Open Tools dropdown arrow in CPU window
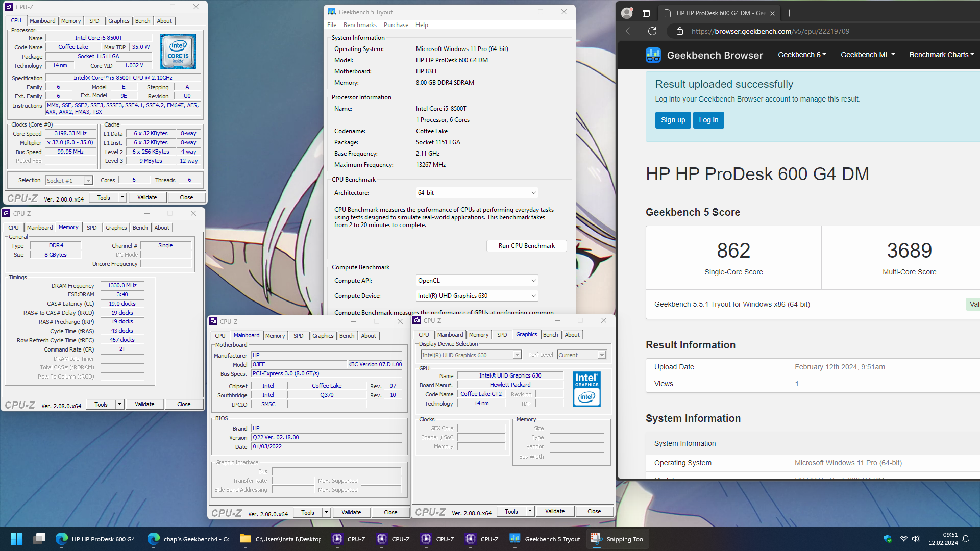 [x=122, y=197]
